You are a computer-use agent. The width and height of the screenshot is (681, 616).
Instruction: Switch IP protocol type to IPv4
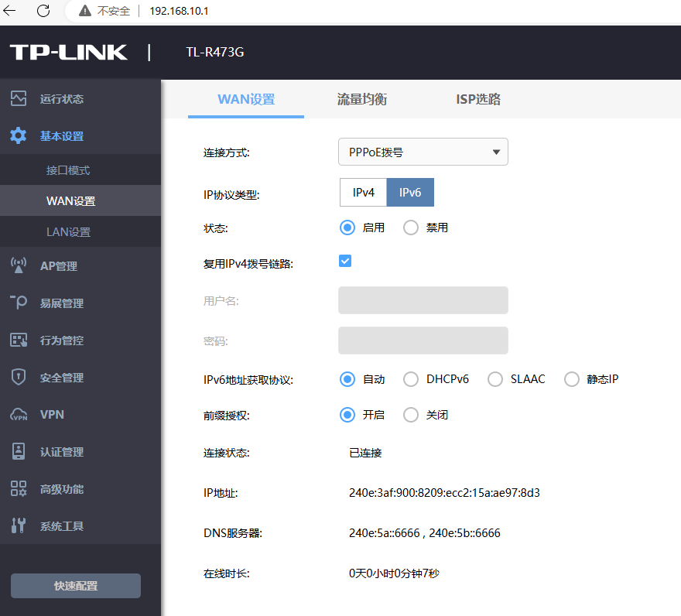click(364, 193)
